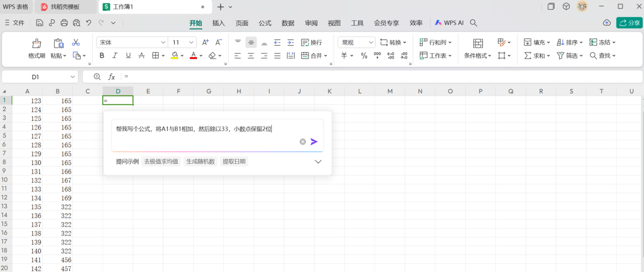Apply the yellow fill color swatch

point(174,55)
